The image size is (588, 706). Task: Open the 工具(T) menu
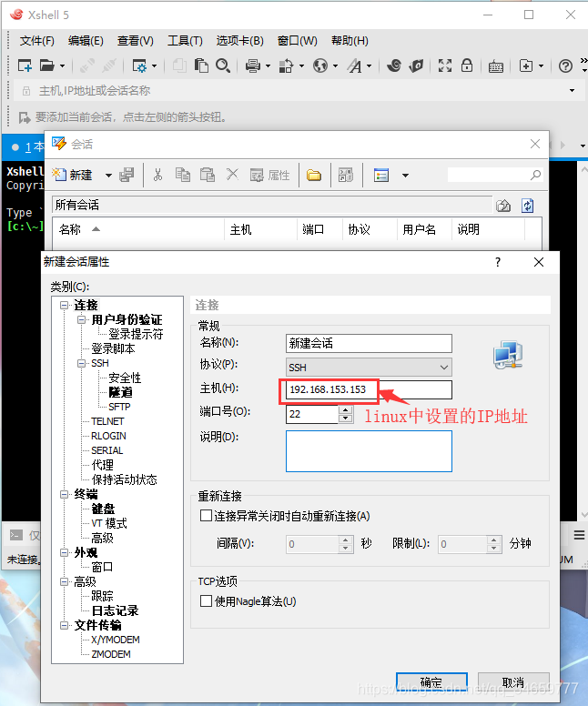[185, 41]
